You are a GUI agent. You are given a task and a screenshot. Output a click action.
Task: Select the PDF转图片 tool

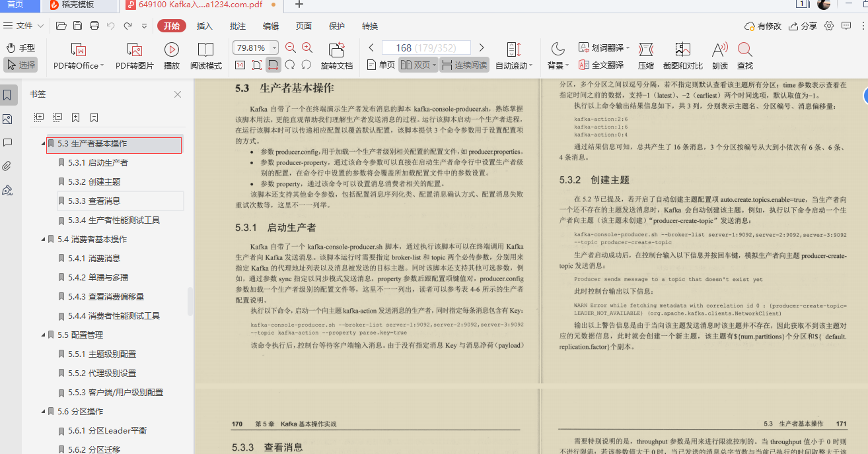click(x=134, y=56)
